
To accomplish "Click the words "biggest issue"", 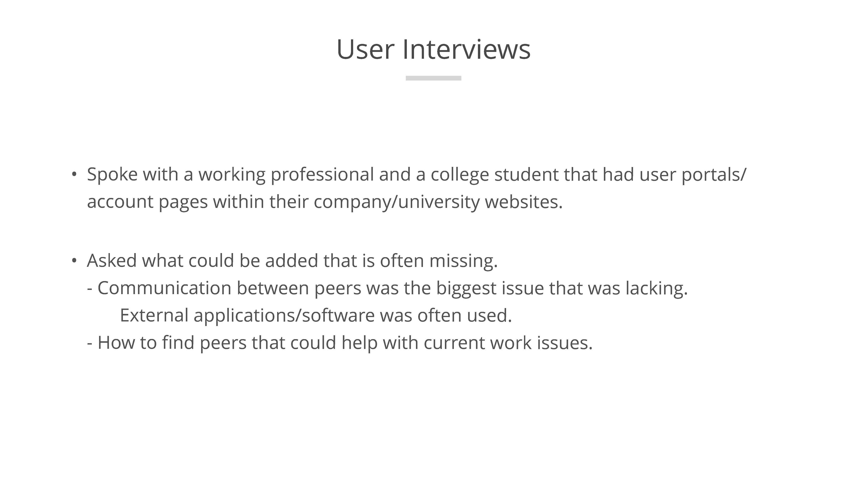I will [490, 288].
